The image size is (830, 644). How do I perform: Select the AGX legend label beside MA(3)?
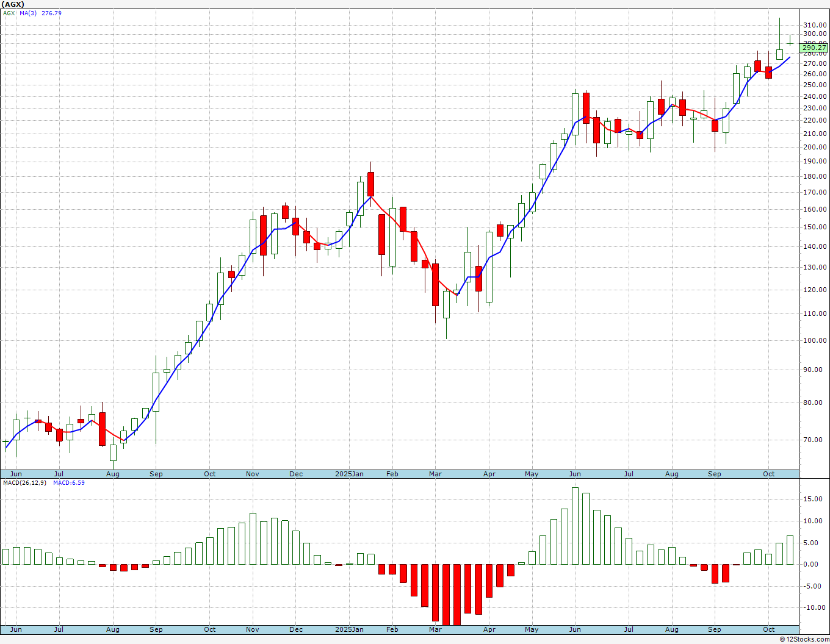[9, 13]
